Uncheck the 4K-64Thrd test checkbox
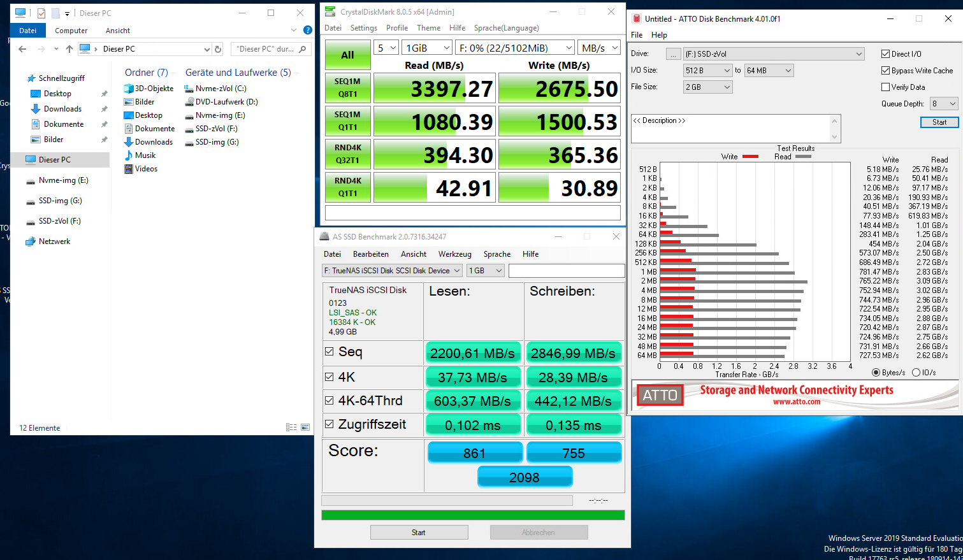The image size is (963, 560). pyautogui.click(x=329, y=401)
